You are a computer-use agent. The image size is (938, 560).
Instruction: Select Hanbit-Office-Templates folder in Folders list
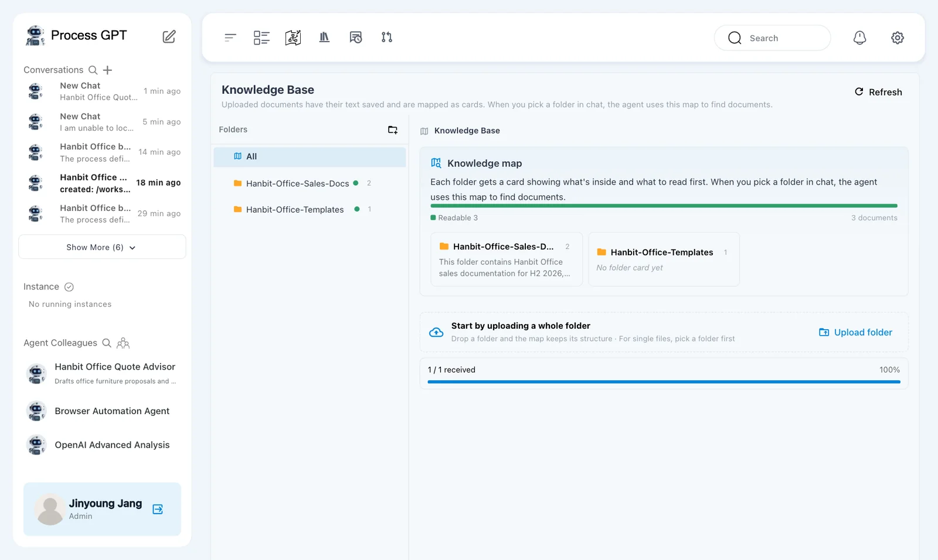[x=310, y=209]
